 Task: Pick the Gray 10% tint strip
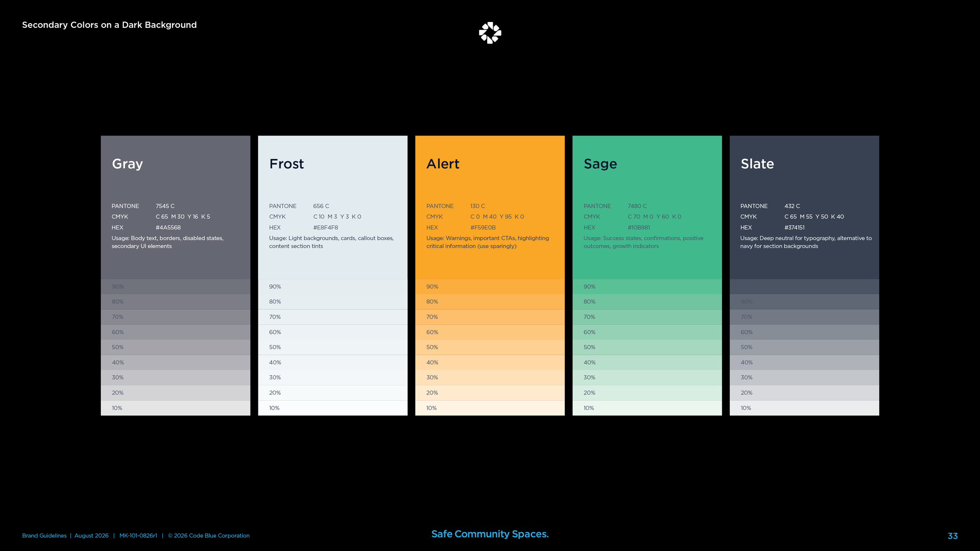(175, 408)
